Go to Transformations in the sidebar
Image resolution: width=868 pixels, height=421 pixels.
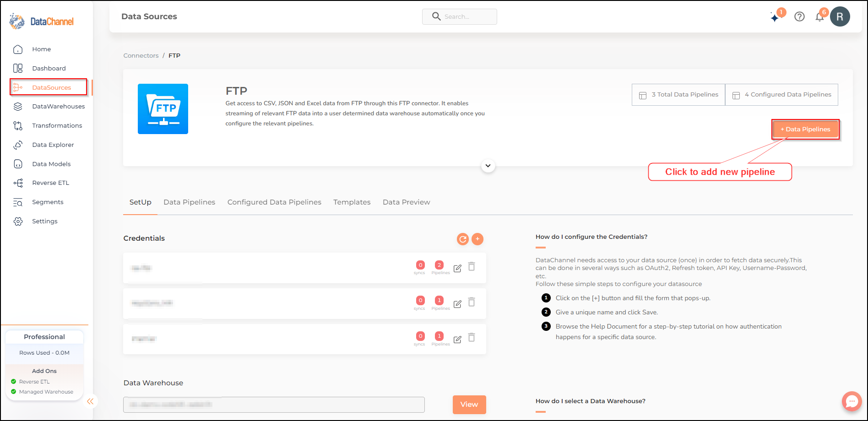[57, 125]
